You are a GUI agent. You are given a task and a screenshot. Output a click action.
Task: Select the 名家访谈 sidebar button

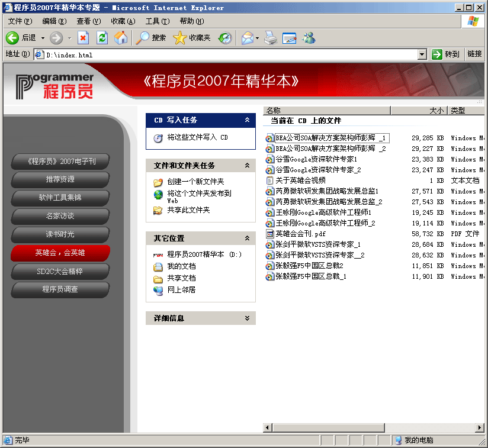(x=60, y=216)
